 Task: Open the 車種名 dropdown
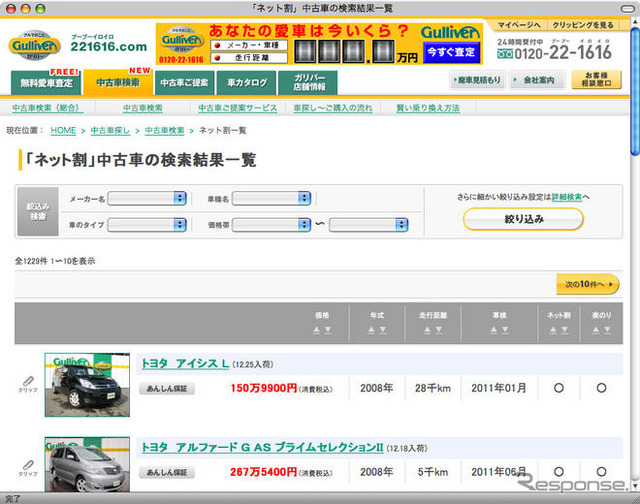point(271,198)
